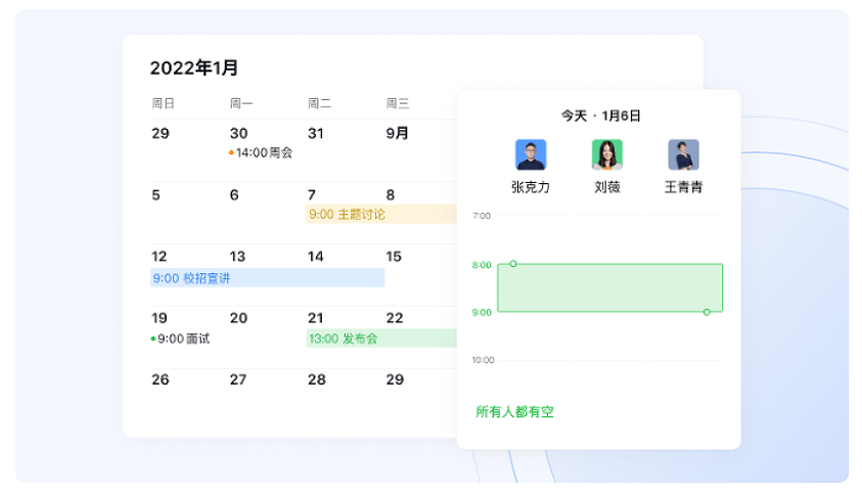Screen dimensions: 862x493
Task: Click the bottom-right handle of green time block
Action: click(x=707, y=312)
